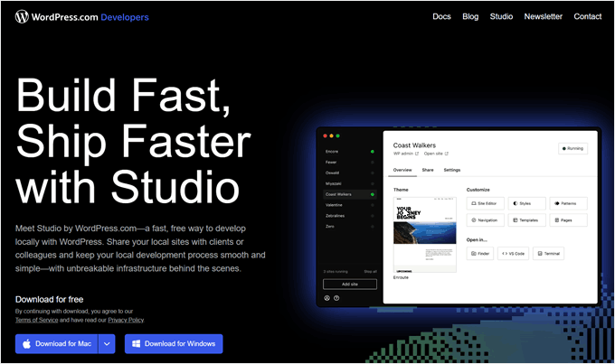Switch to the Overview tab
Image resolution: width=615 pixels, height=364 pixels.
coord(402,170)
